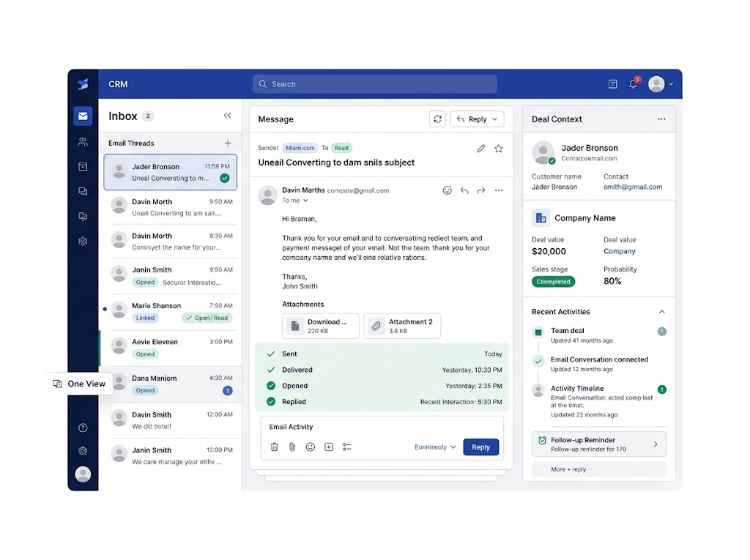750x560 pixels.
Task: Click the Linked tag on Marie Shenson
Action: 145,318
